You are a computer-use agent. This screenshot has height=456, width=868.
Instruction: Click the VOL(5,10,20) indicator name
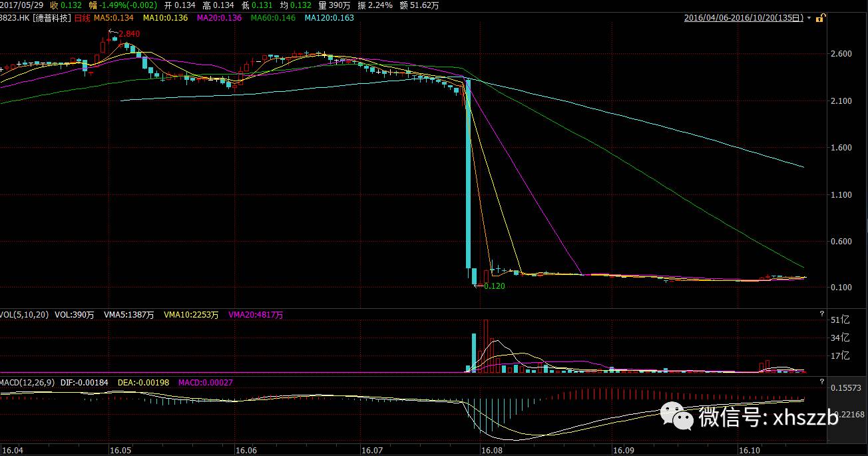pos(23,315)
